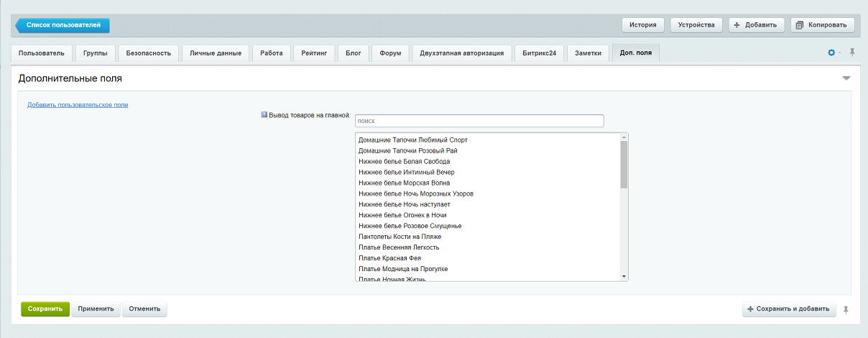Open the Двухэтапная авторизация tab
The width and height of the screenshot is (868, 338).
coord(462,53)
